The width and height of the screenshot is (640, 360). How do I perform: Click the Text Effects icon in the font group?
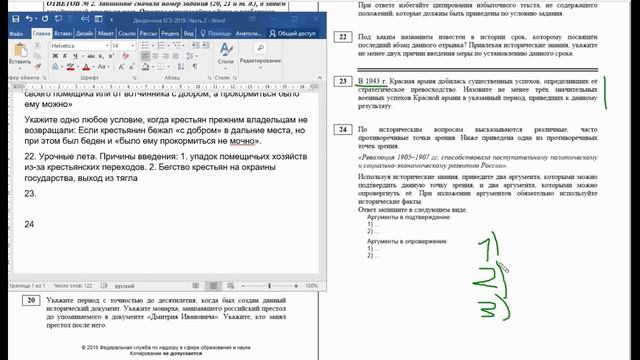point(55,67)
